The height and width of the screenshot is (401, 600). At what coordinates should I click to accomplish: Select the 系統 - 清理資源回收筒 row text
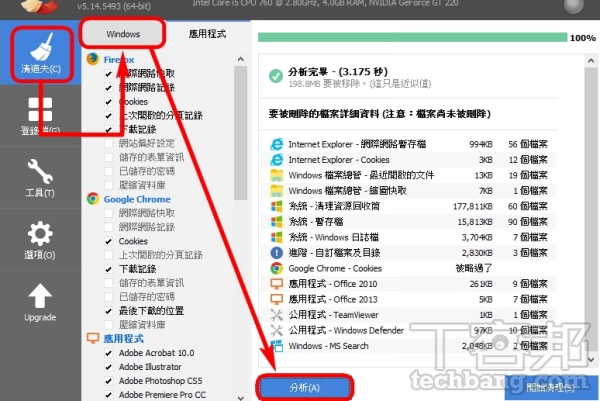tap(334, 206)
